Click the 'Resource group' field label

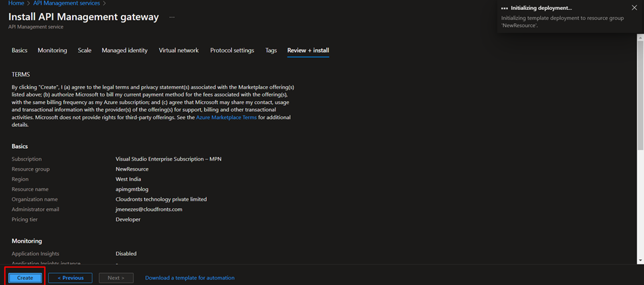[x=31, y=169]
